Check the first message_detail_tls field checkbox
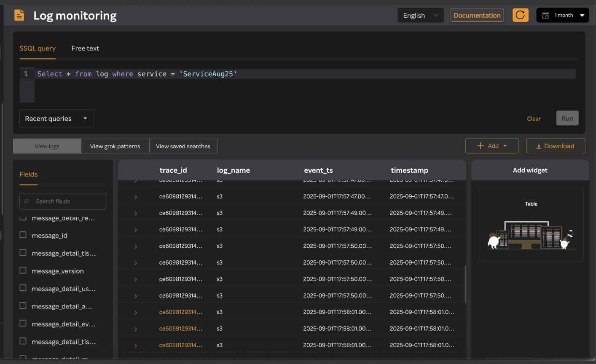 pos(23,253)
